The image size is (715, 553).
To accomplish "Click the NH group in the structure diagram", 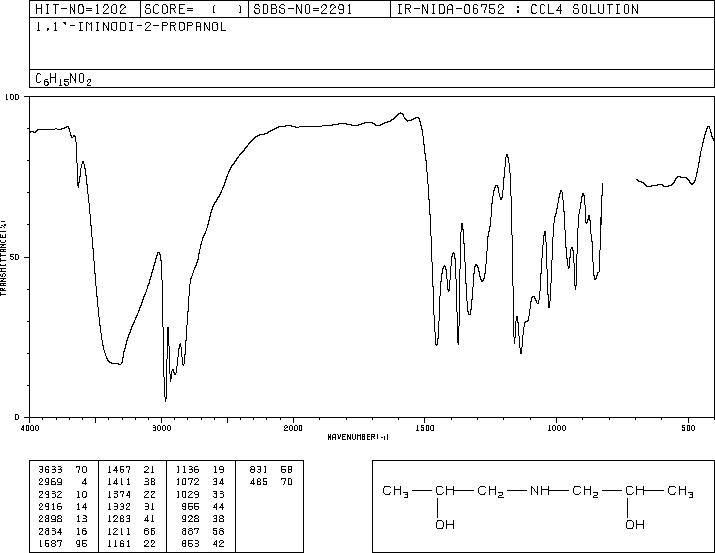I will (x=539, y=491).
